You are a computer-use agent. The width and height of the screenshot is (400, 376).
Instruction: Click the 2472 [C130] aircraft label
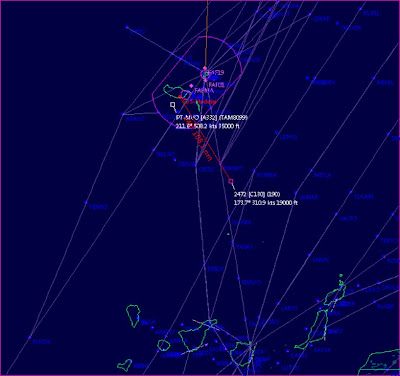tap(257, 194)
